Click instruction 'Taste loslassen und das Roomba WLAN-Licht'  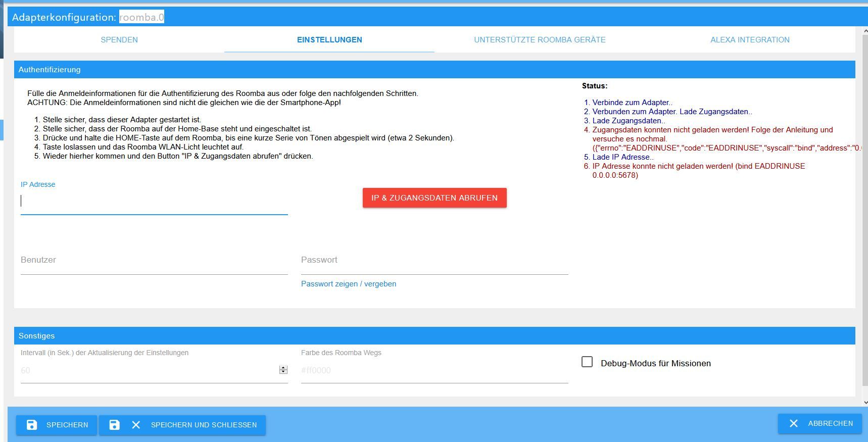coord(143,147)
